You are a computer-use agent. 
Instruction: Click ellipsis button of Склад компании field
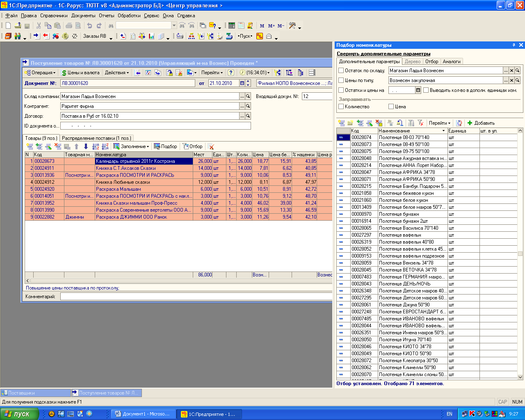[x=242, y=96]
